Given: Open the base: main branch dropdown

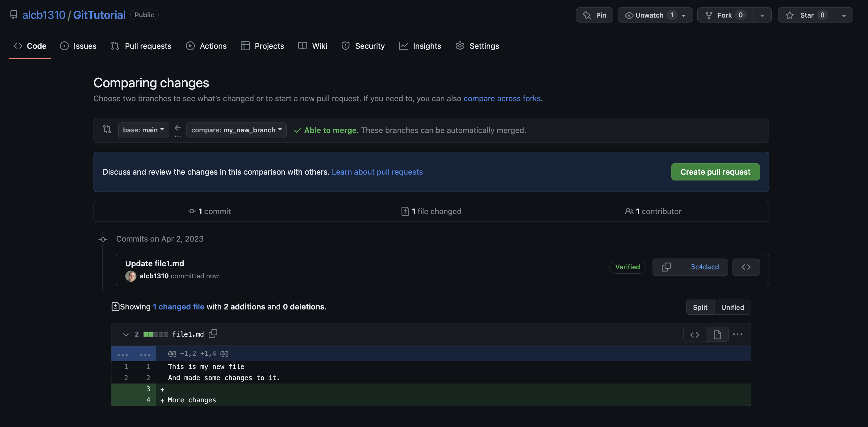Looking at the screenshot, I should click(143, 130).
